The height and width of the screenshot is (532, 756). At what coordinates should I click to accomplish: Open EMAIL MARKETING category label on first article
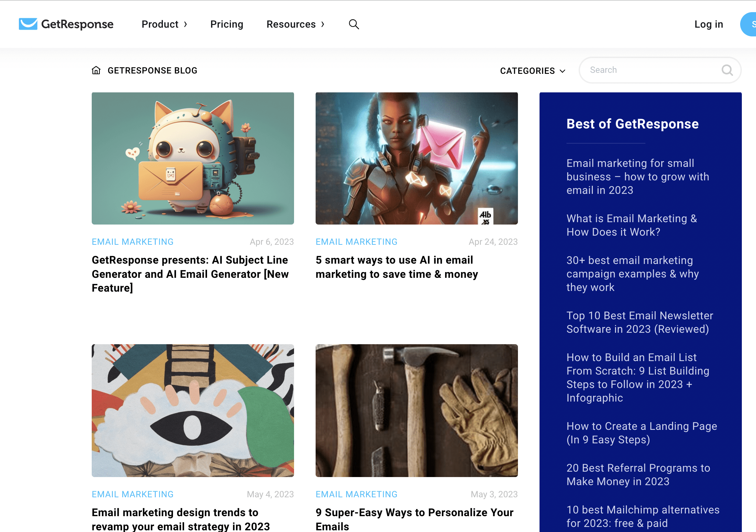click(133, 242)
